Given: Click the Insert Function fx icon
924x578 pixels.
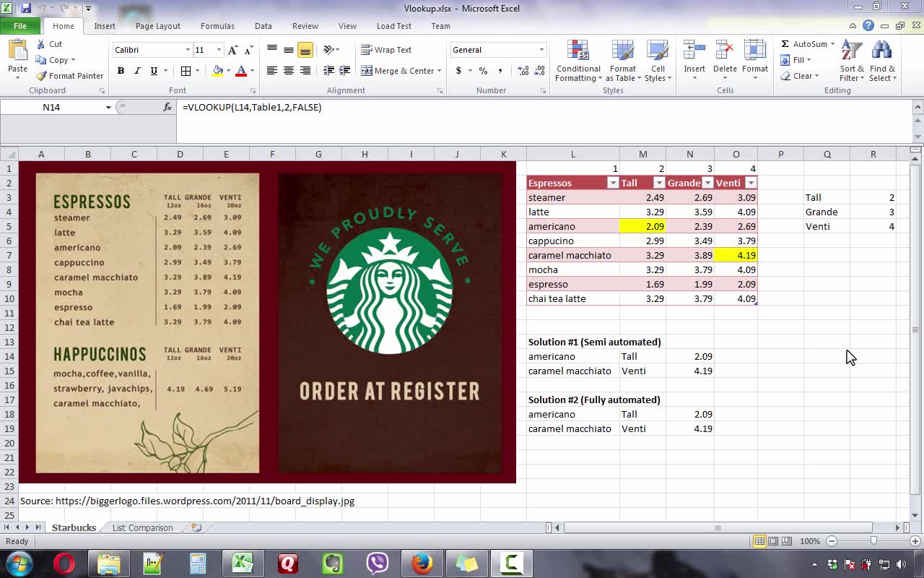Looking at the screenshot, I should point(167,107).
